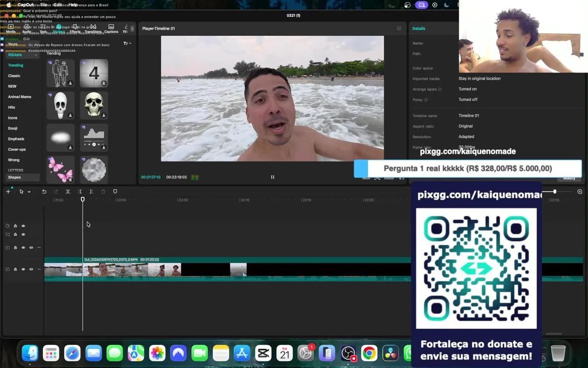This screenshot has height=368, width=588.
Task: Open more options for upper video track
Action: (39, 247)
